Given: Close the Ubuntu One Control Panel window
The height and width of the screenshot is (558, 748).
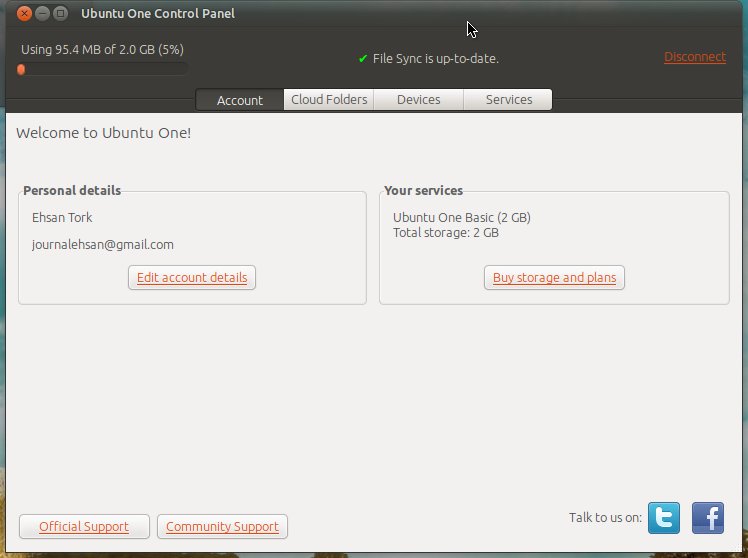Looking at the screenshot, I should coord(24,13).
